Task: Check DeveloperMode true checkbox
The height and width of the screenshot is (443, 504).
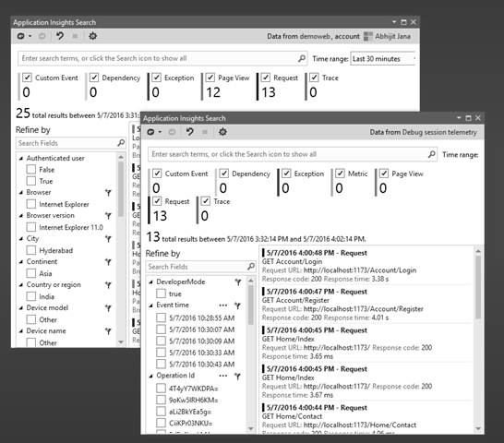Action: [161, 293]
